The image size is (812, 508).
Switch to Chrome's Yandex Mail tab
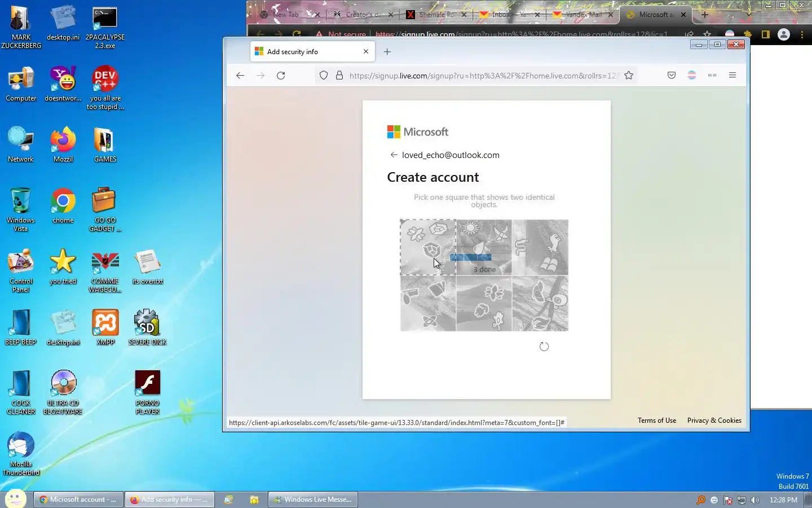pyautogui.click(x=584, y=15)
